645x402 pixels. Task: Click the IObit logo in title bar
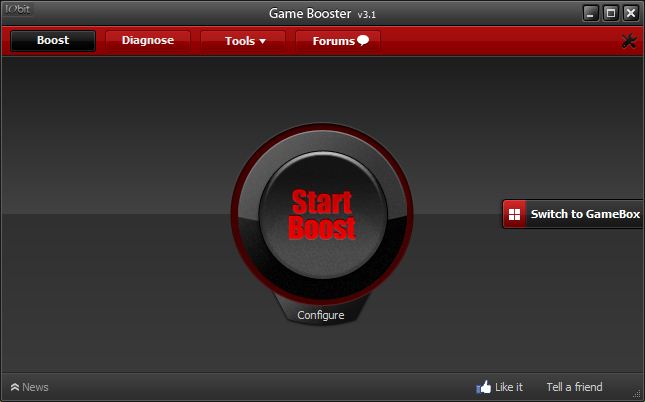[x=18, y=9]
